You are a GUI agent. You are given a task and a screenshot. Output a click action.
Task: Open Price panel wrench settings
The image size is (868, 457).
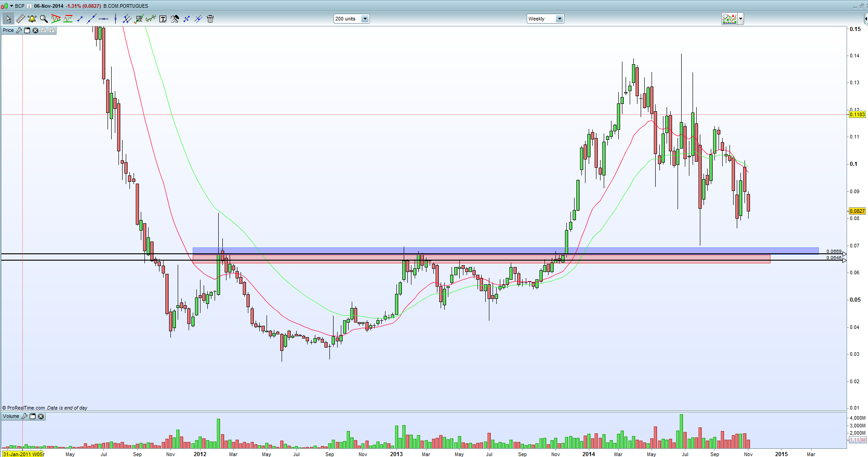[x=19, y=30]
